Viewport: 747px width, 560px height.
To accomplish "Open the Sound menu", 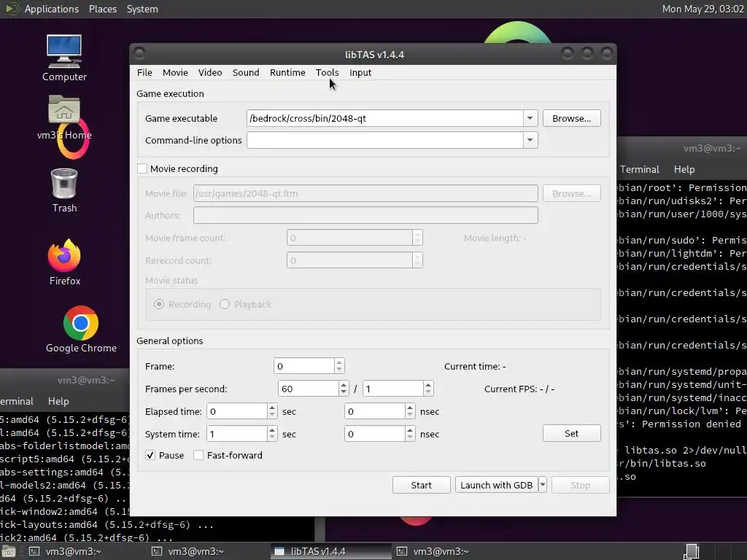I will (245, 72).
